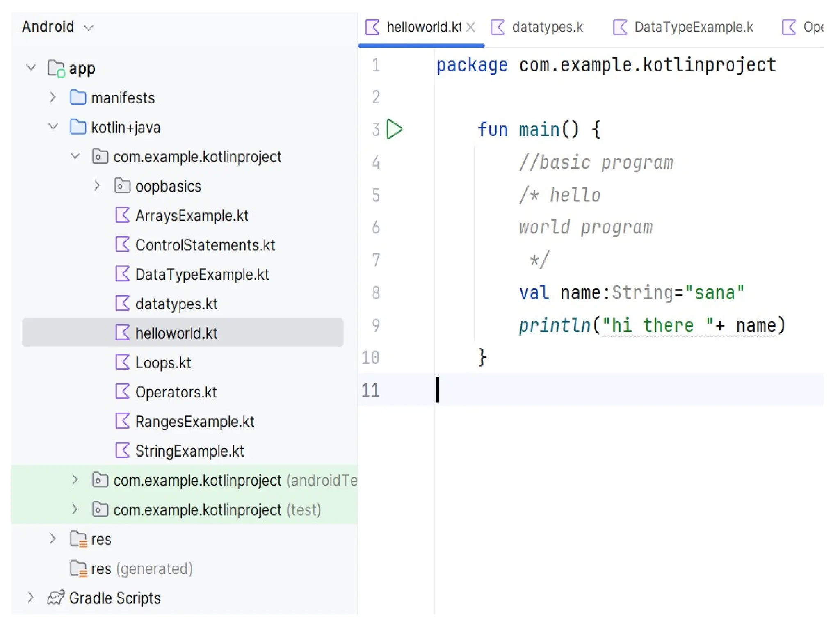Click line number 8 in the gutter
The width and height of the screenshot is (840, 630).
(x=375, y=293)
